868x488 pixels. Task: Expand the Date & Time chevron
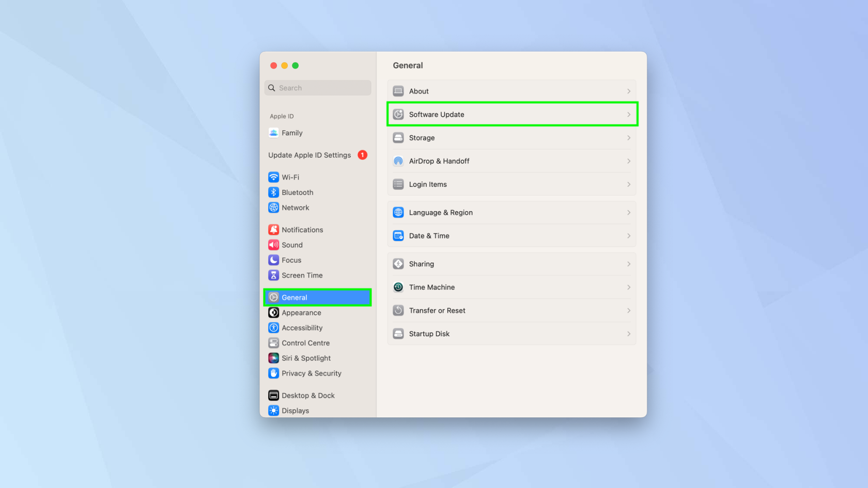[629, 235]
